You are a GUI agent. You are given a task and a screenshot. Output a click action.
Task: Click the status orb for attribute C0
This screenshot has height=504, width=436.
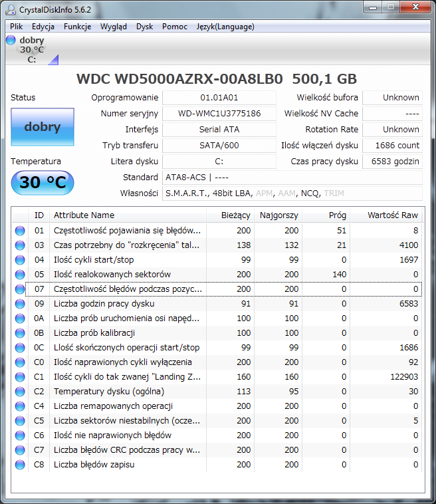(20, 362)
